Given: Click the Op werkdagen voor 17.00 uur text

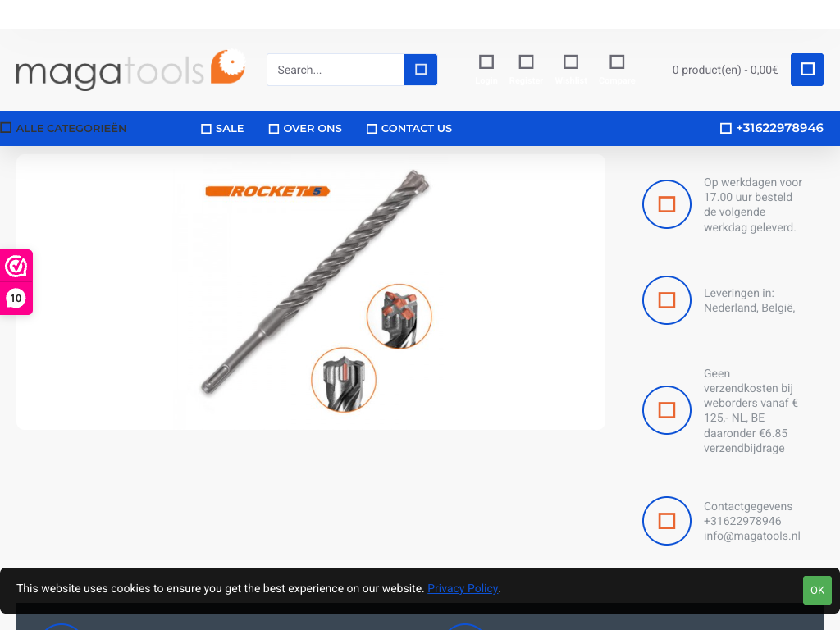Looking at the screenshot, I should pyautogui.click(x=753, y=204).
